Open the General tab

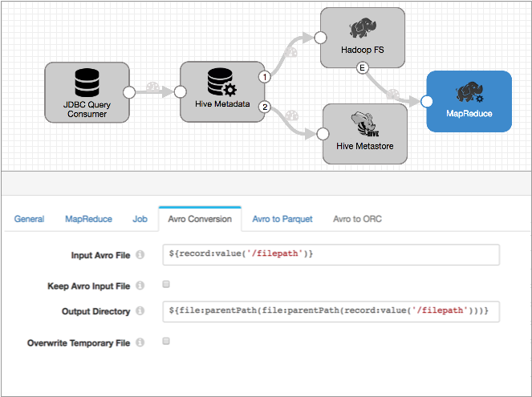tap(30, 219)
